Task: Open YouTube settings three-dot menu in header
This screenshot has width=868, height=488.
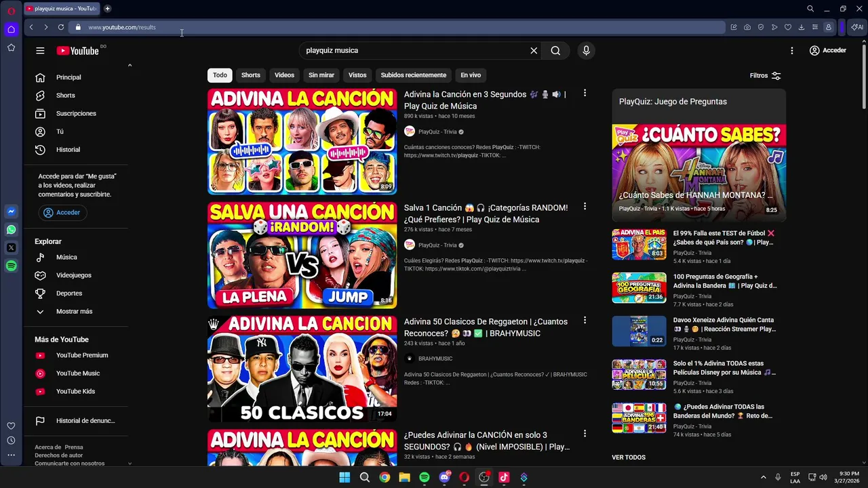Action: 791,51
